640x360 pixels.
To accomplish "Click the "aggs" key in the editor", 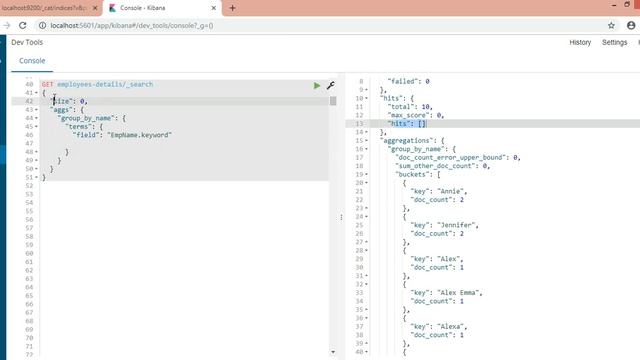I will pyautogui.click(x=61, y=110).
